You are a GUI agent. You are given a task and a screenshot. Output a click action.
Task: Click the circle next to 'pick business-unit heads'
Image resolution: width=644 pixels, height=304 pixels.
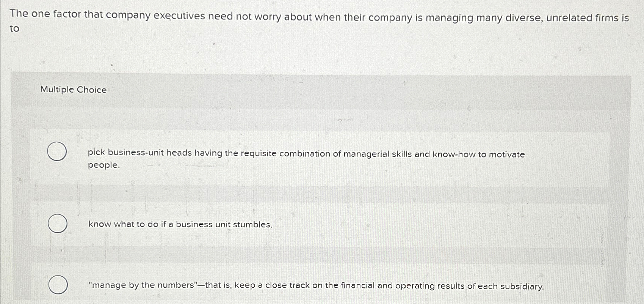point(56,152)
